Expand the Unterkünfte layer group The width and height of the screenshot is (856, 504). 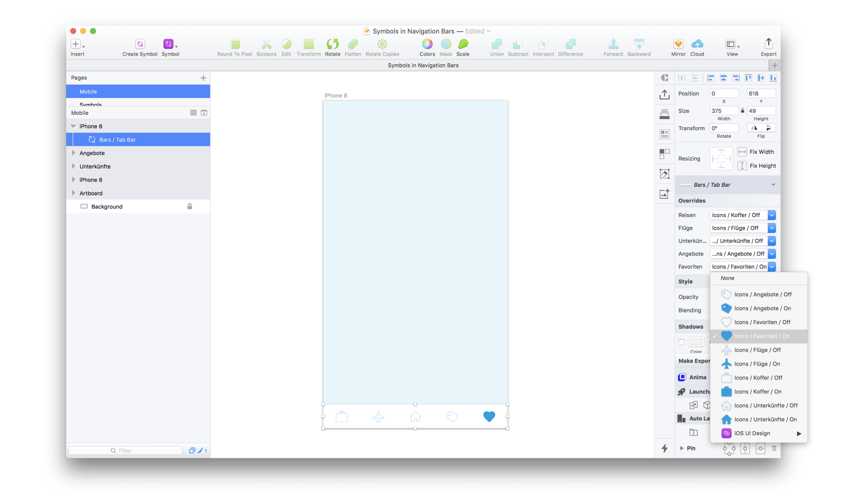pos(73,166)
